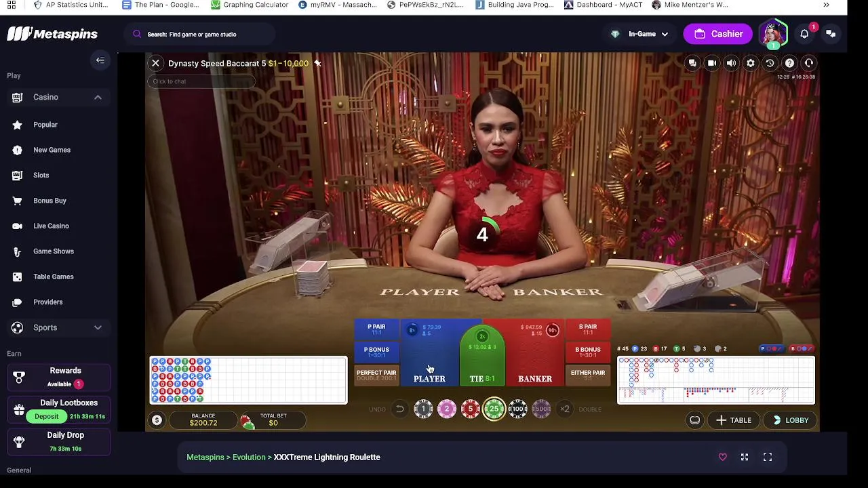Image resolution: width=868 pixels, height=488 pixels.
Task: Return to LOBBY
Action: tap(790, 420)
